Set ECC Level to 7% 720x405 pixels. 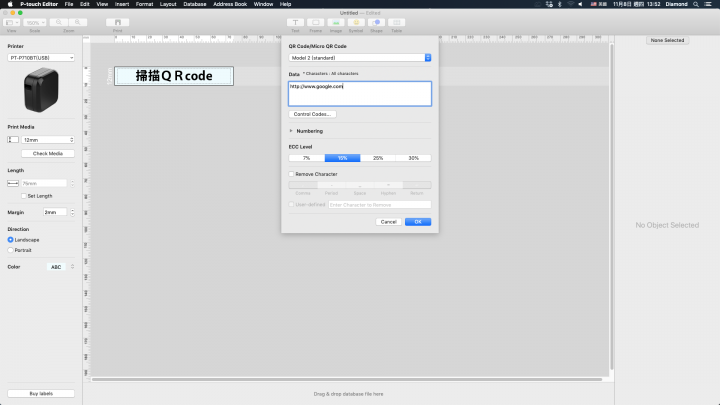pyautogui.click(x=306, y=158)
